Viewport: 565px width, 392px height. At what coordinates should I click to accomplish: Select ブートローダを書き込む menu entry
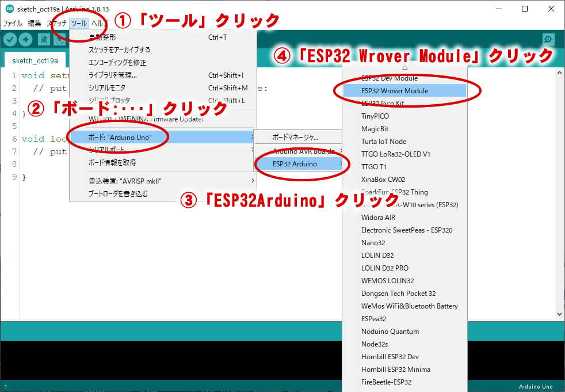pyautogui.click(x=163, y=193)
